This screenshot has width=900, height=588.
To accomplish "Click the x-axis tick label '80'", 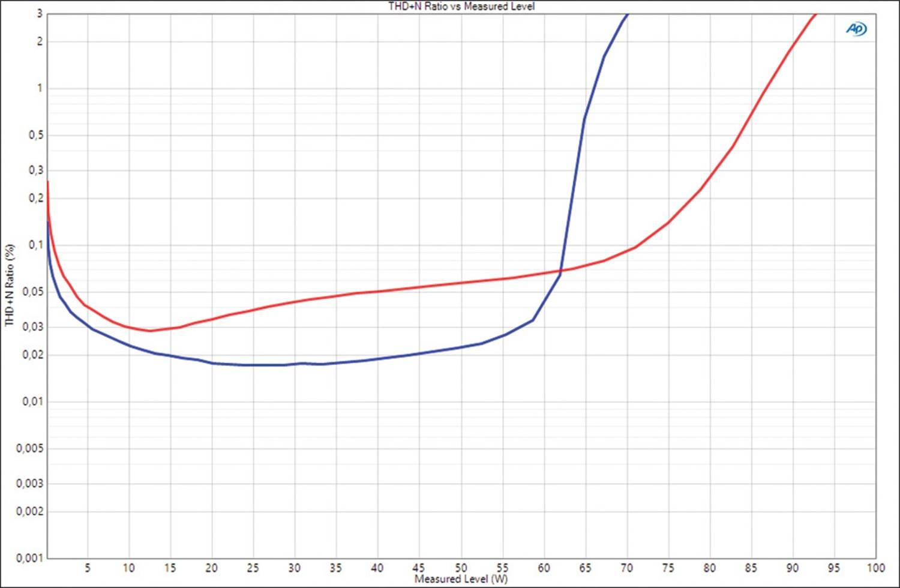I will tap(710, 568).
